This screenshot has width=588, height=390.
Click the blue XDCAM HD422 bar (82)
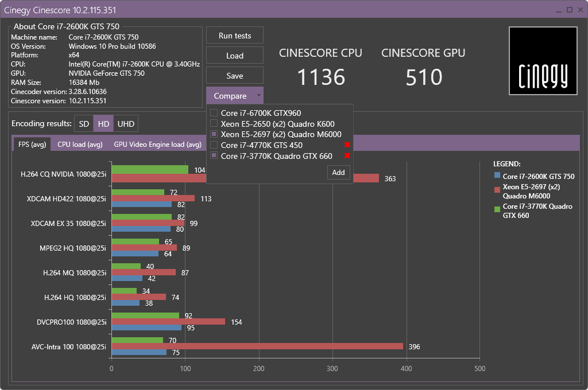click(142, 205)
